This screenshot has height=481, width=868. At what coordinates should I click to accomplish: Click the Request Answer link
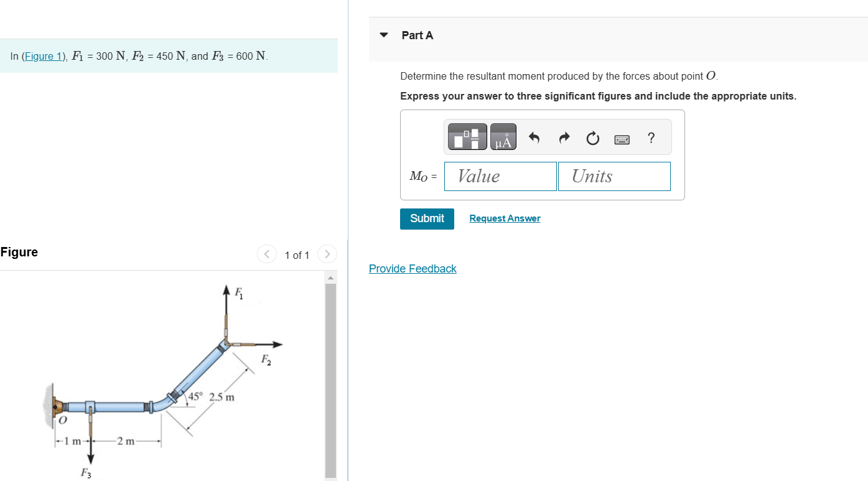(x=504, y=218)
